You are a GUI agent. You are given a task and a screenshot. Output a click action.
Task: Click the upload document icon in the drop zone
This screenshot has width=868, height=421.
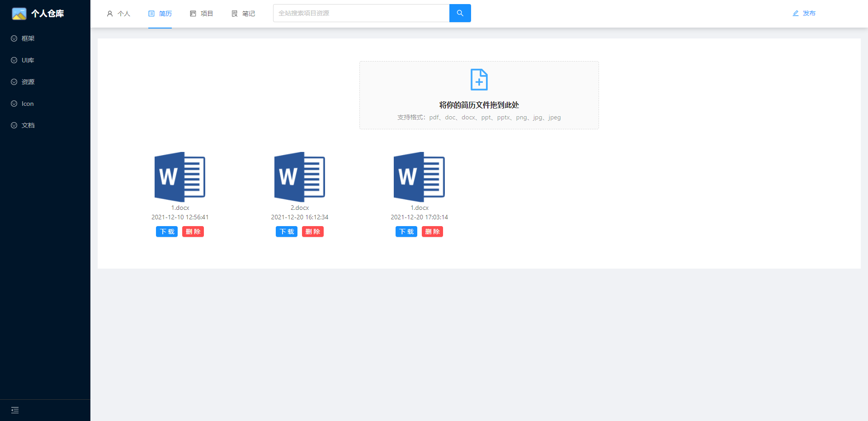coord(479,80)
